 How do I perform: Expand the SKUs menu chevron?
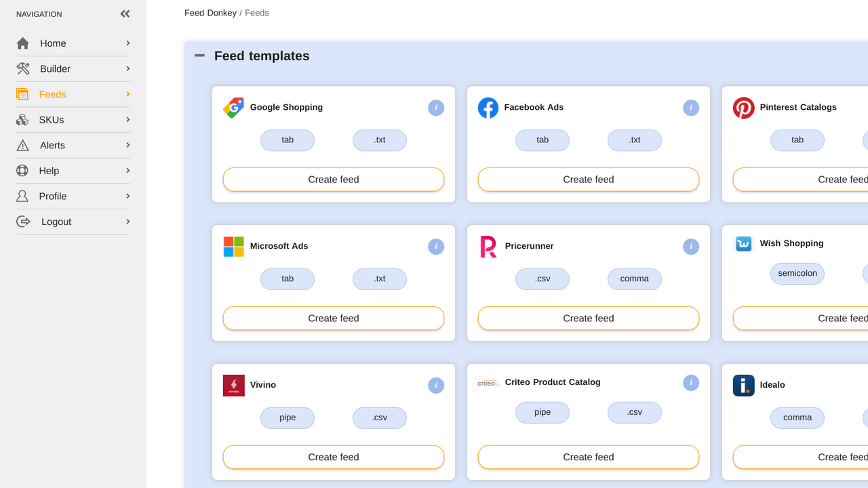[127, 119]
